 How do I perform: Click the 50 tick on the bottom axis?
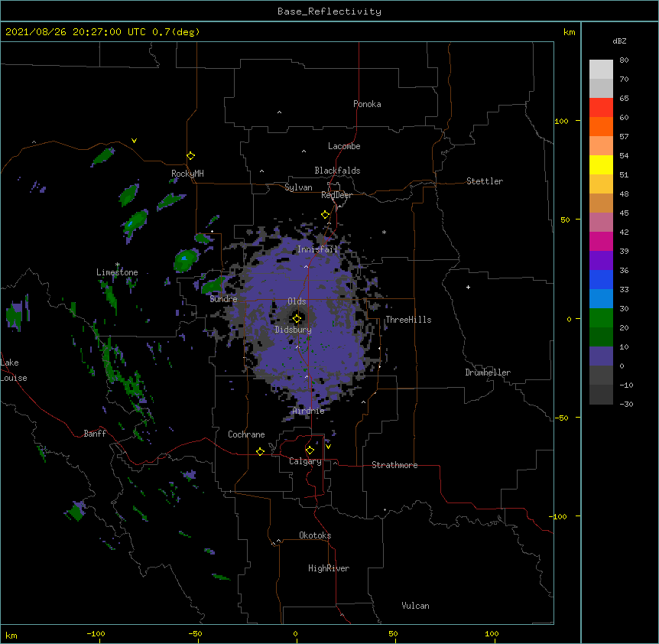click(393, 634)
